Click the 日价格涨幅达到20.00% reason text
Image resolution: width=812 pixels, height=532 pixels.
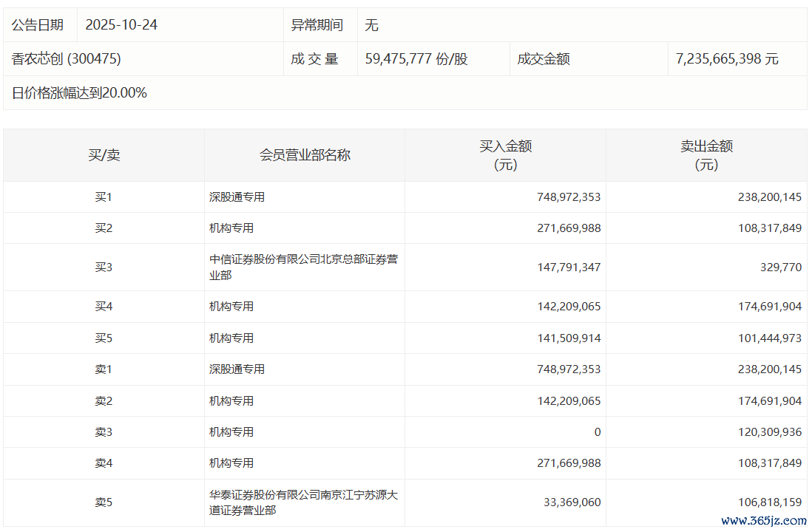pos(79,93)
